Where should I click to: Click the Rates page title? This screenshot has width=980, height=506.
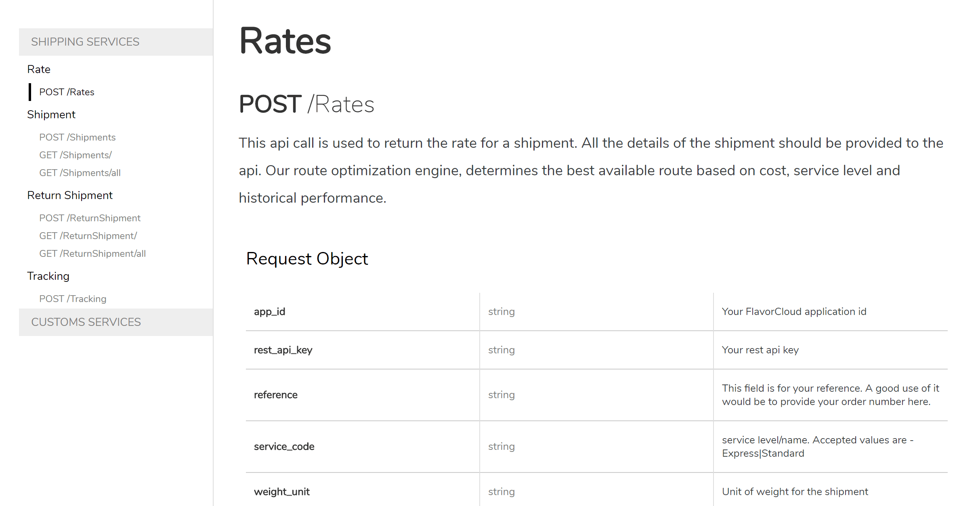click(285, 41)
